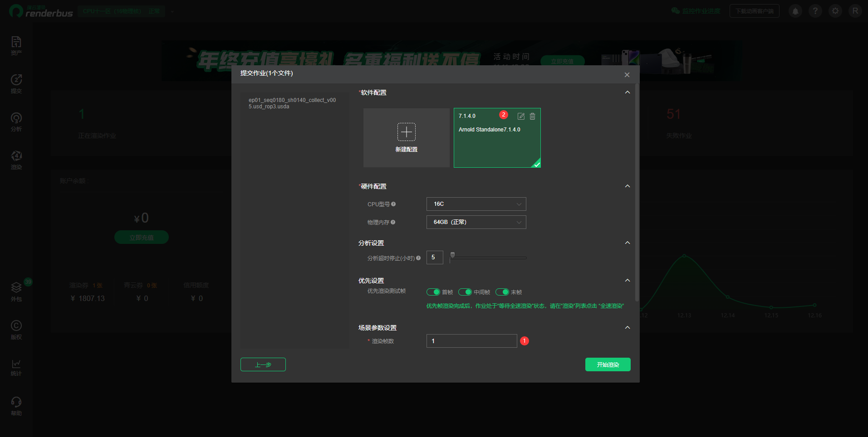Collapse the 优先设置 section
This screenshot has height=437, width=868.
point(628,281)
